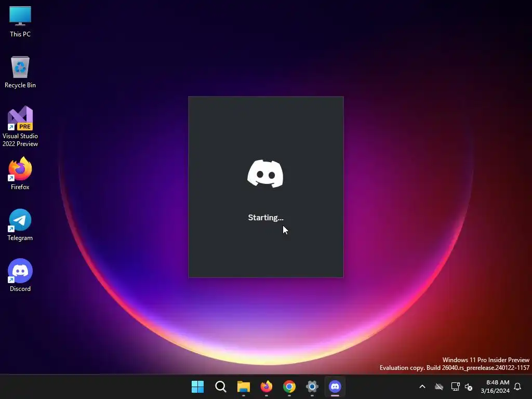Click the OneDrive cloud tray icon
The width and height of the screenshot is (532, 399).
pyautogui.click(x=439, y=387)
